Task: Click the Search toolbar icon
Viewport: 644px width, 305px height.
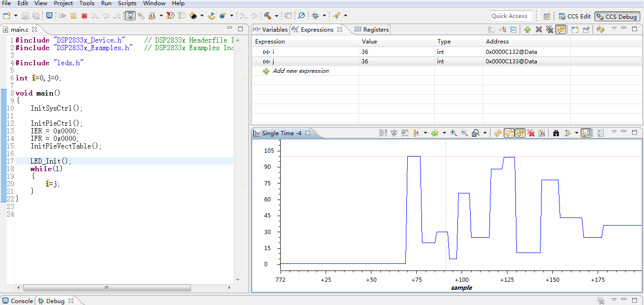Action: [x=301, y=16]
